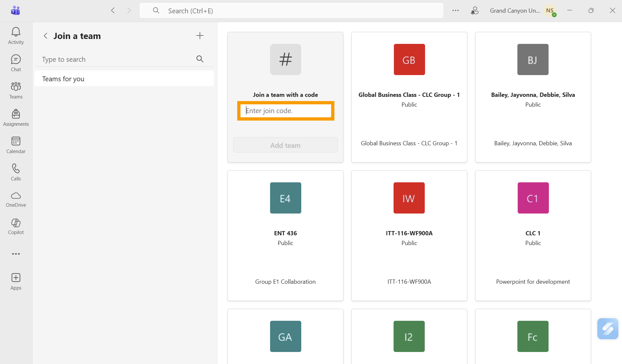Open the Activity bell icon
Screen dimensions: 622x364
(x=16, y=36)
